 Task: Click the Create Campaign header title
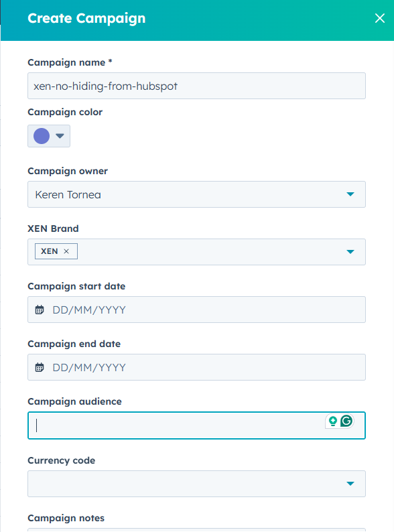pyautogui.click(x=86, y=18)
